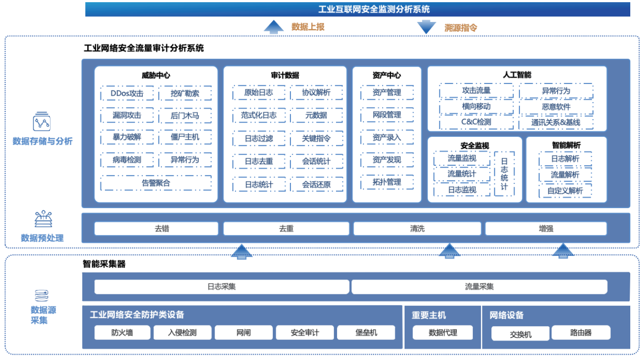Click the vertical 日志统计 box in 安全监视
Image resolution: width=644 pixels, height=358 pixels.
tap(504, 174)
